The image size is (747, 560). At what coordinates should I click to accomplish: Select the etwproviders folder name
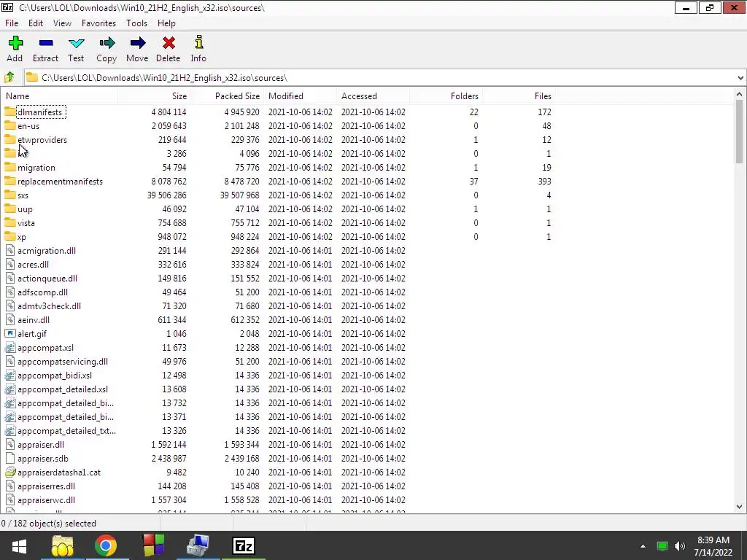[x=42, y=140]
